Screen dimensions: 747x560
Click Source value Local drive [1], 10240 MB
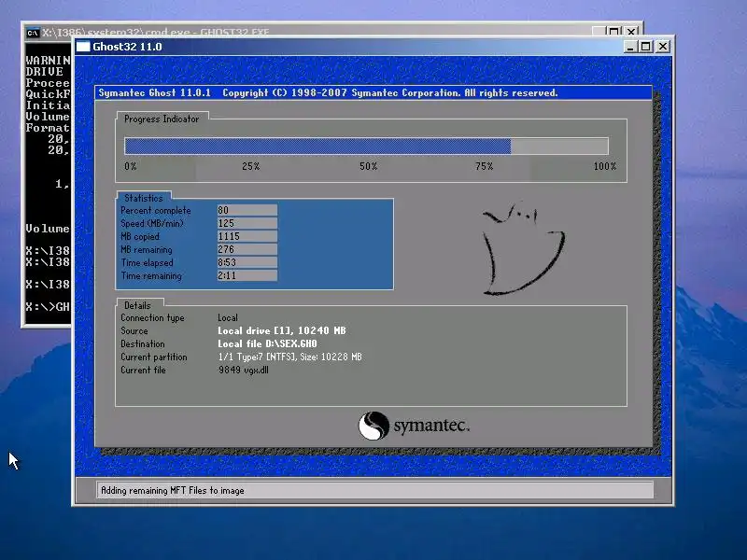(282, 330)
